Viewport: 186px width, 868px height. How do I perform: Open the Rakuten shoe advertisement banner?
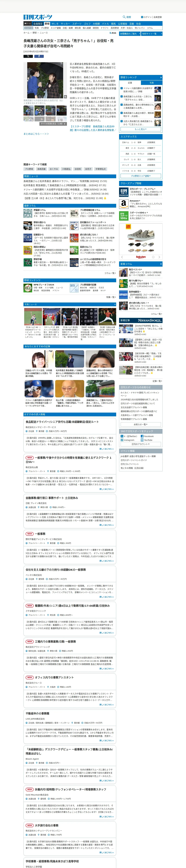coord(141,241)
